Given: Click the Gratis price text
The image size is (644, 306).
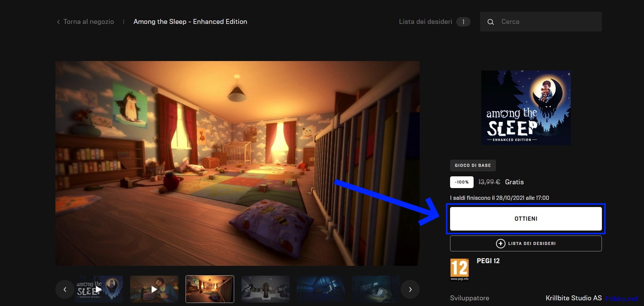Looking at the screenshot, I should pos(514,182).
